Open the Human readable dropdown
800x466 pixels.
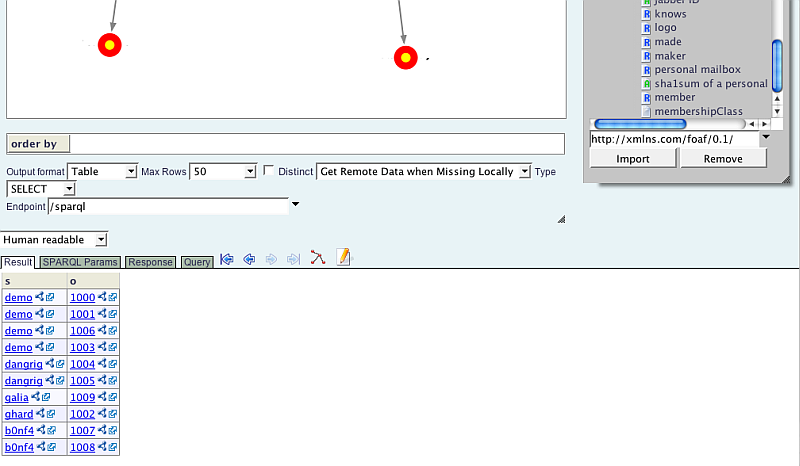pyautogui.click(x=54, y=239)
